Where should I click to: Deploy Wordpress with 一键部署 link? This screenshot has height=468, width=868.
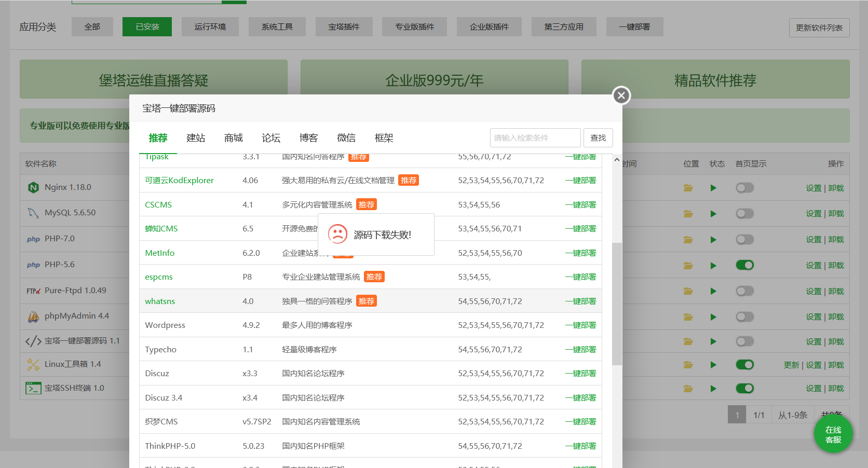click(x=580, y=325)
